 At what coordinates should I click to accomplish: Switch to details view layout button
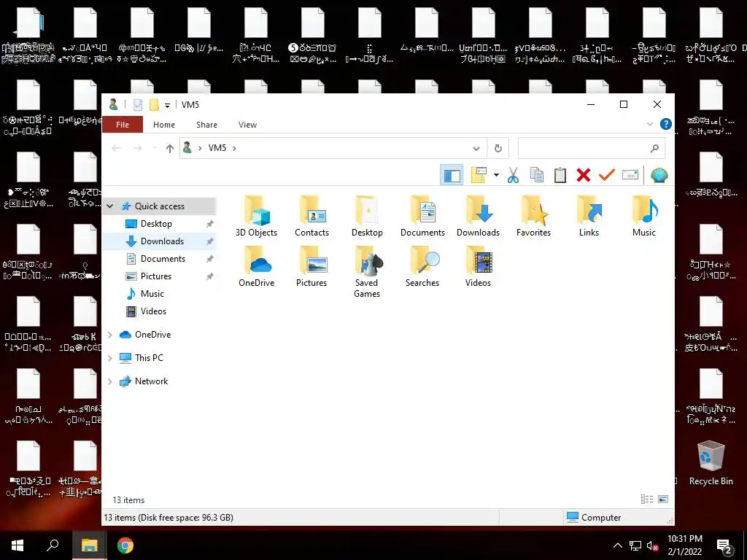[647, 499]
